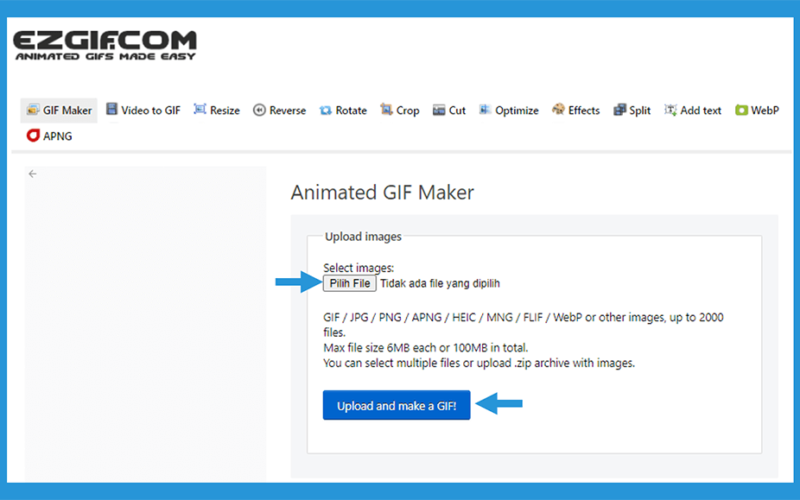The height and width of the screenshot is (500, 800).
Task: Open Video to GIF menu label
Action: pyautogui.click(x=151, y=110)
